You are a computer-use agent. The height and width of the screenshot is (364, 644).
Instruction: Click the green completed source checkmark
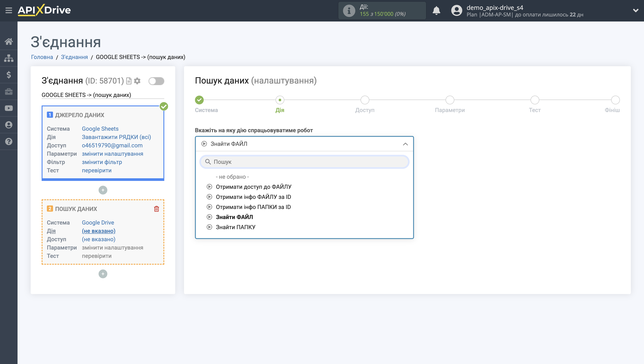[164, 106]
